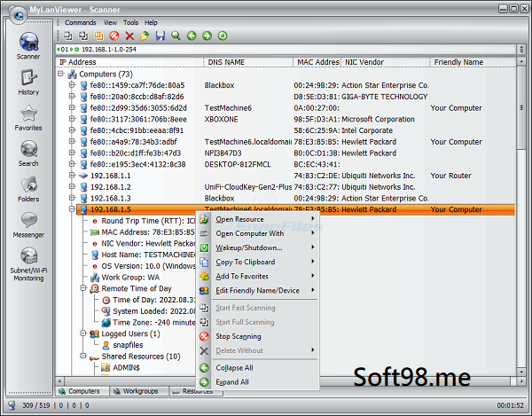The image size is (532, 416).
Task: Open the View menu
Action: [x=110, y=22]
